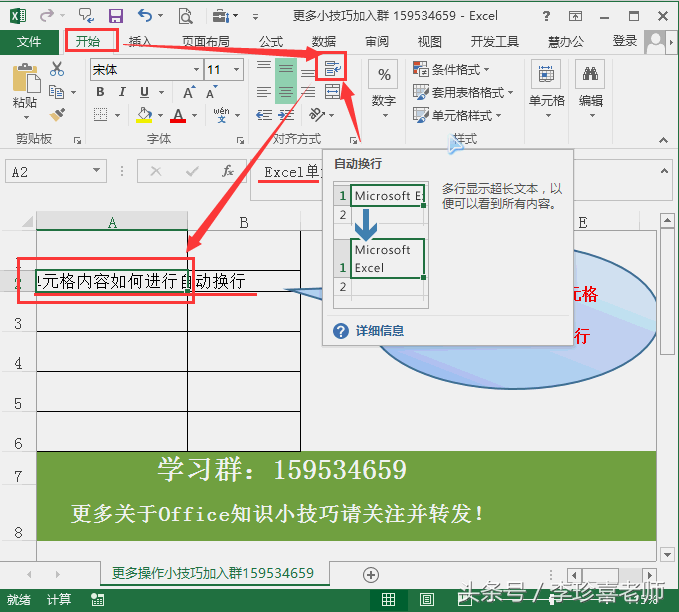Switch to the 视图 tab
Screen dimensions: 679x612
[x=430, y=42]
